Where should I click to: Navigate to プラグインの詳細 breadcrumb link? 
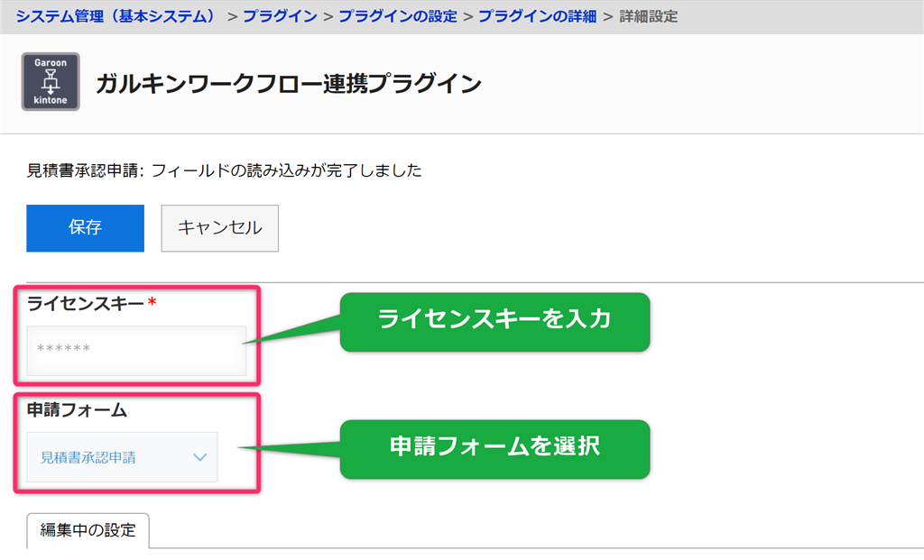tap(537, 16)
